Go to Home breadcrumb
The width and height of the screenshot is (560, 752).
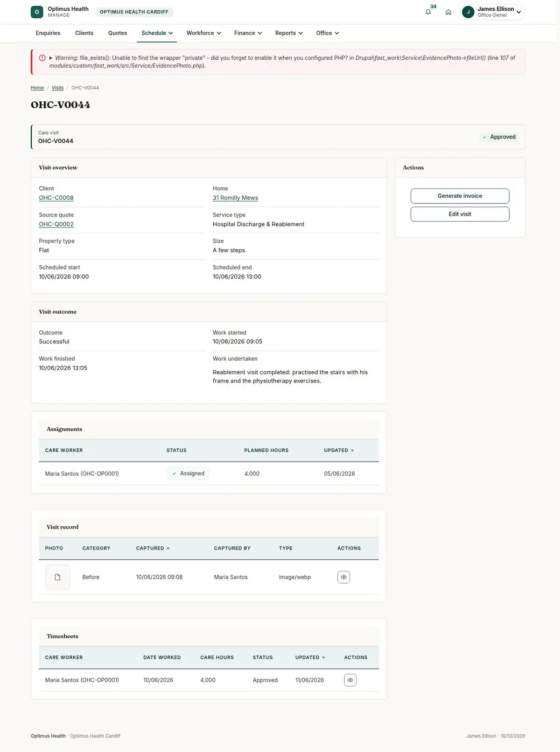(37, 88)
